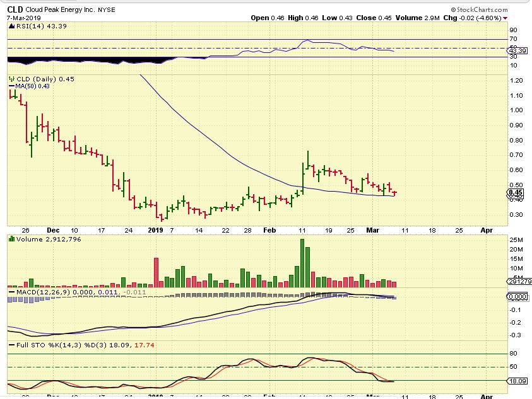
Task: Click the Volume 2,912,796 panel label
Action: [49, 240]
